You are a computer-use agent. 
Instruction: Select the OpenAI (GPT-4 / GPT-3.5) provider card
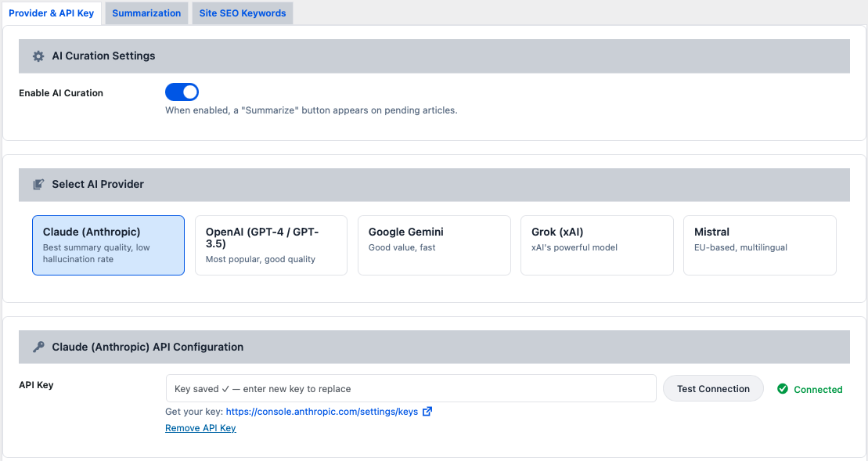click(x=272, y=245)
